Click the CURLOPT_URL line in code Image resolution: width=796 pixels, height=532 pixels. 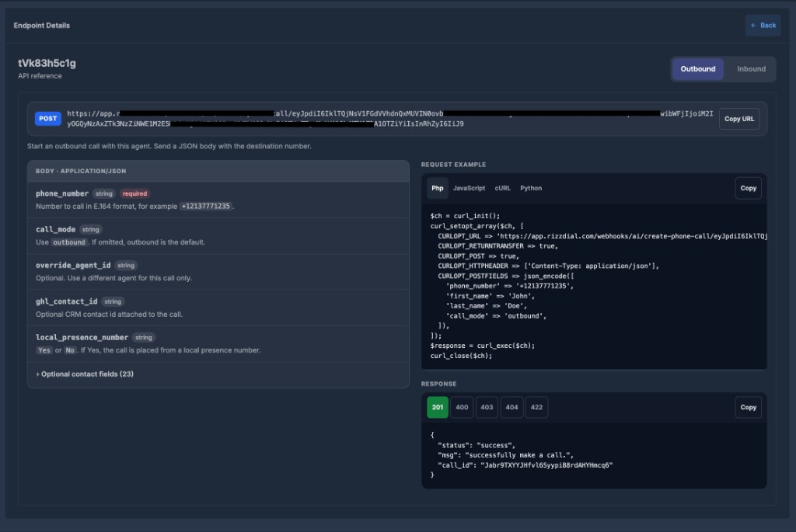602,236
